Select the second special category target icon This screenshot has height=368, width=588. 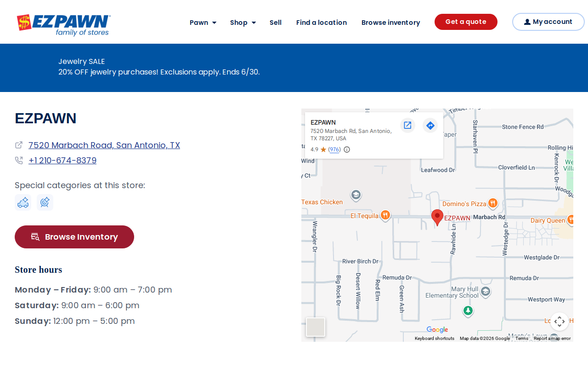point(45,202)
